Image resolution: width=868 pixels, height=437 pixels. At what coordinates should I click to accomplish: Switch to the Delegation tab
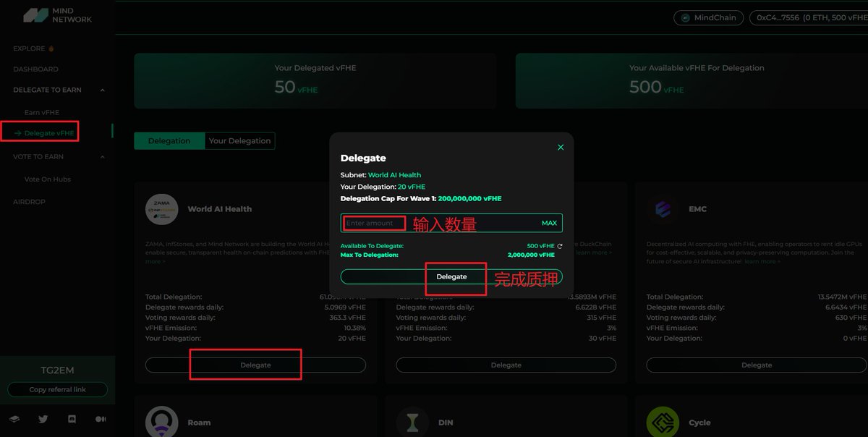coord(169,141)
